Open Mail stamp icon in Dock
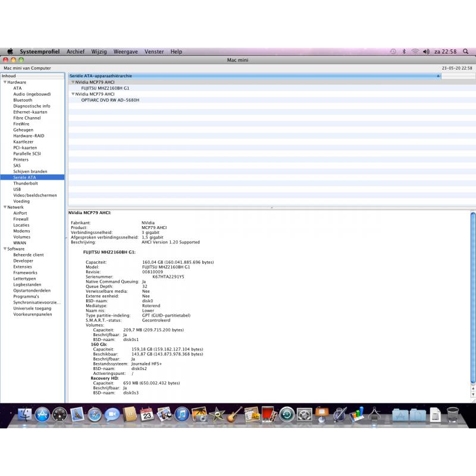The height and width of the screenshot is (476, 476). 77,415
